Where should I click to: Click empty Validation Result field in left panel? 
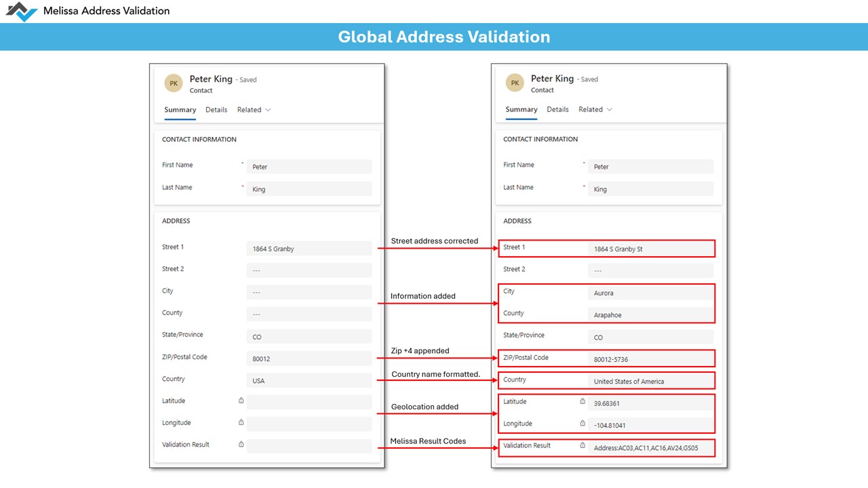(x=309, y=446)
